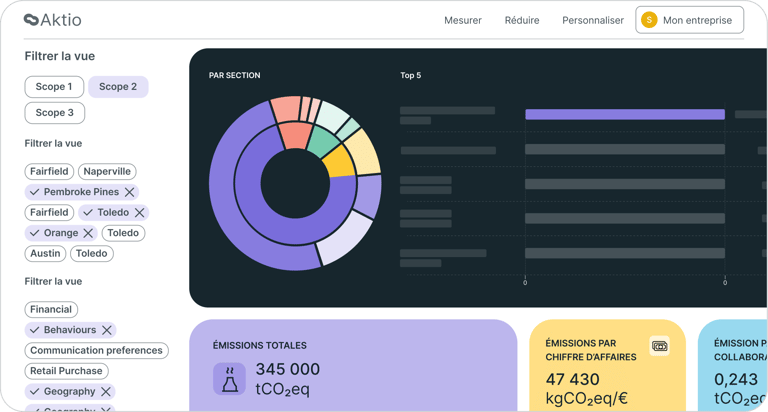Click the banknote icon on the Émissions par chiffre d'affaires card
Image resolution: width=768 pixels, height=412 pixels.
pos(660,346)
